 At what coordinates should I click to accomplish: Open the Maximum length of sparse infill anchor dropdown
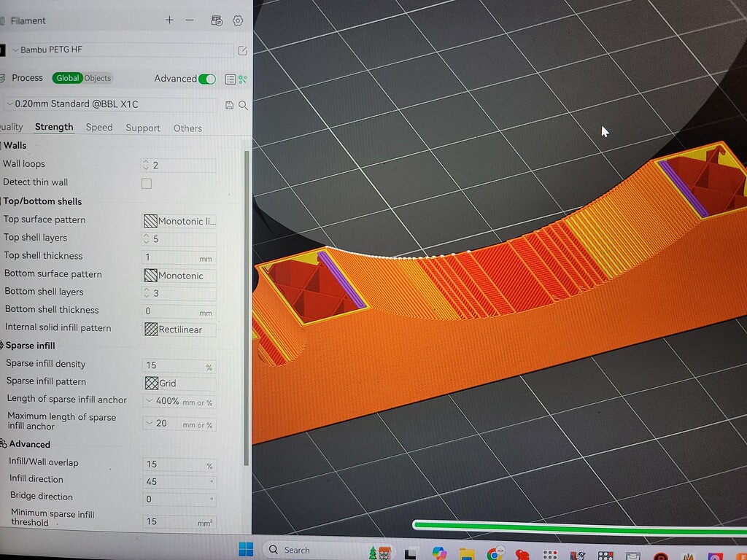click(x=179, y=424)
